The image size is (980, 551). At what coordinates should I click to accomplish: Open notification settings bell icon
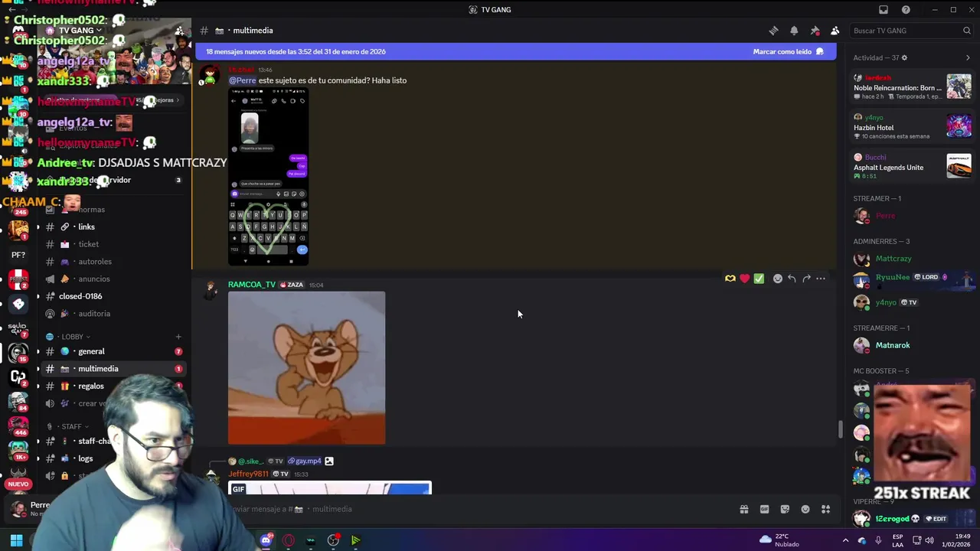[794, 31]
